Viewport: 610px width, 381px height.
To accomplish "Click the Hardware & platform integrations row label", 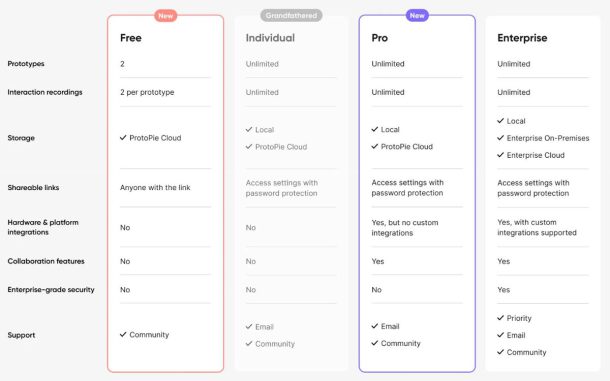I will [x=43, y=227].
